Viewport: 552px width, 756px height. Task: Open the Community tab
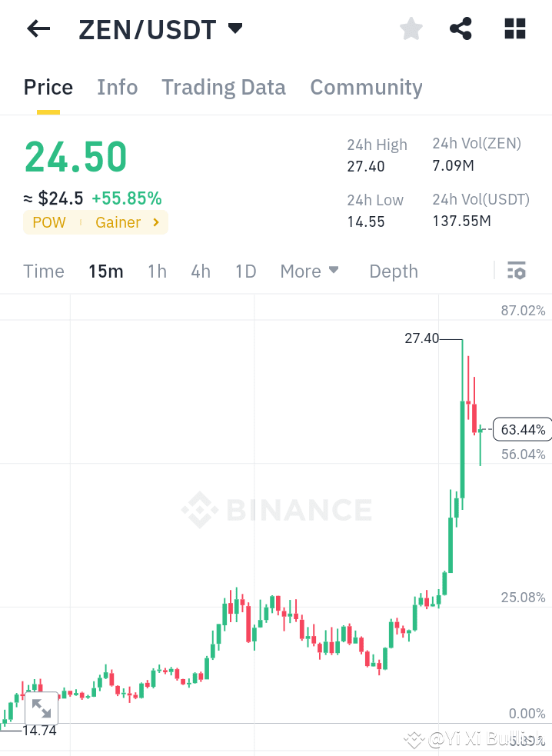(366, 88)
